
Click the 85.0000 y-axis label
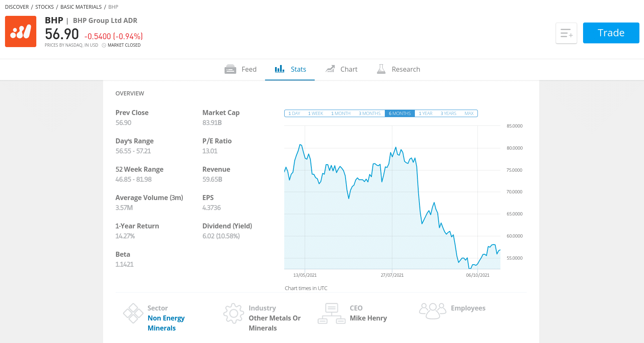pos(515,126)
